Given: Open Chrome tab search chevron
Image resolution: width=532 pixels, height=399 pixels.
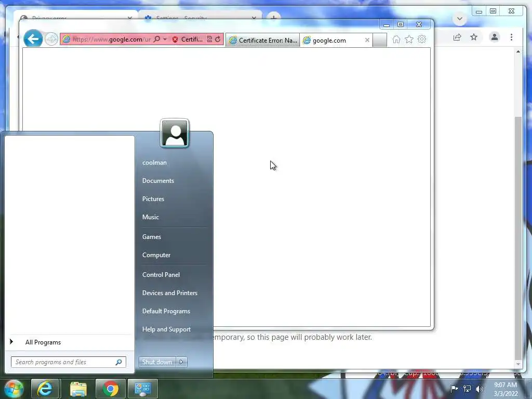Looking at the screenshot, I should click(460, 19).
